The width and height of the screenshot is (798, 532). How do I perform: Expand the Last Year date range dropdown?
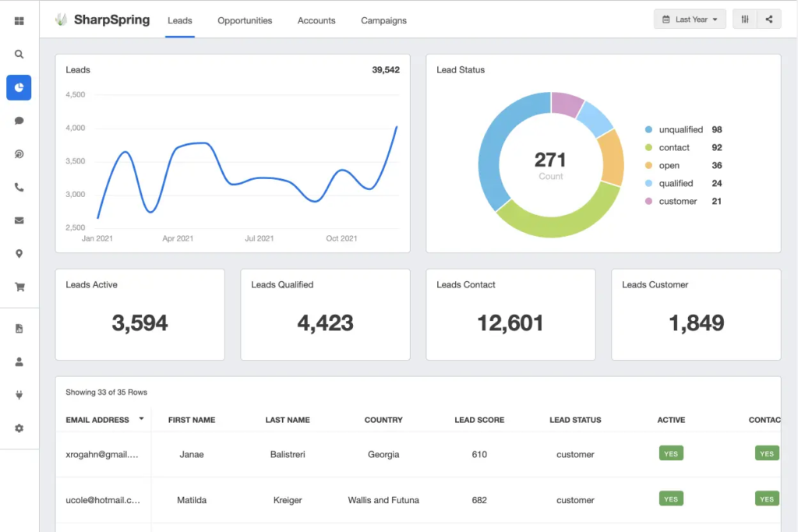pyautogui.click(x=690, y=19)
